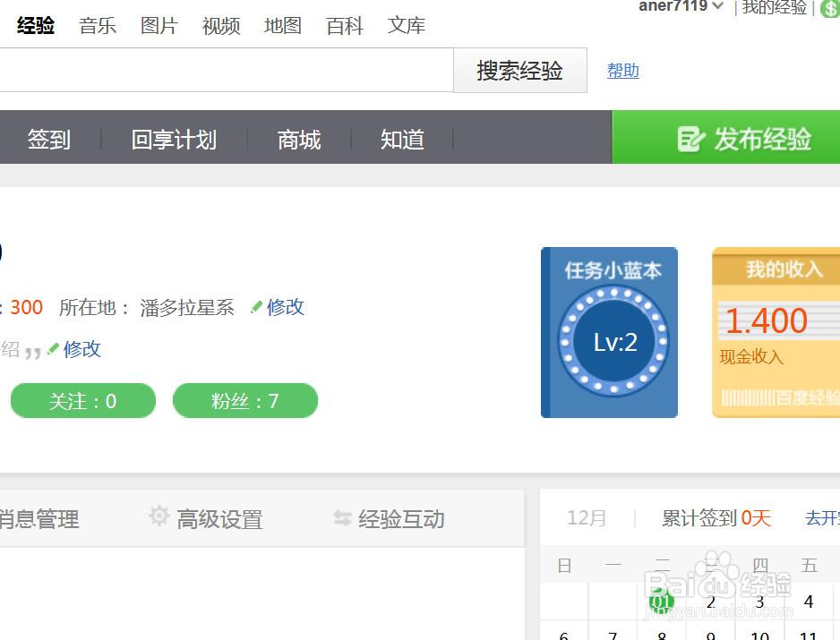Viewport: 840px width, 640px height.
Task: Go to 图片 in top navigation
Action: [x=159, y=25]
